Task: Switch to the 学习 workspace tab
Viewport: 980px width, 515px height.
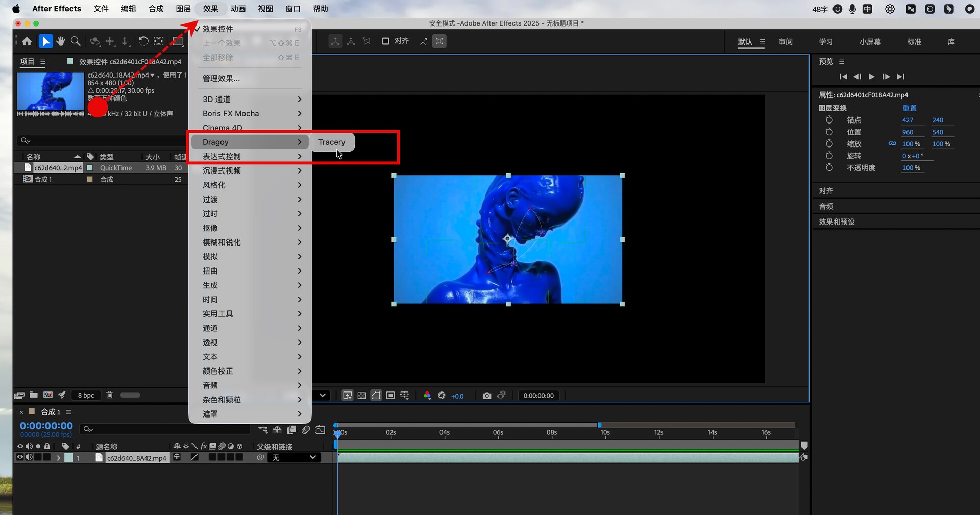Action: point(825,42)
